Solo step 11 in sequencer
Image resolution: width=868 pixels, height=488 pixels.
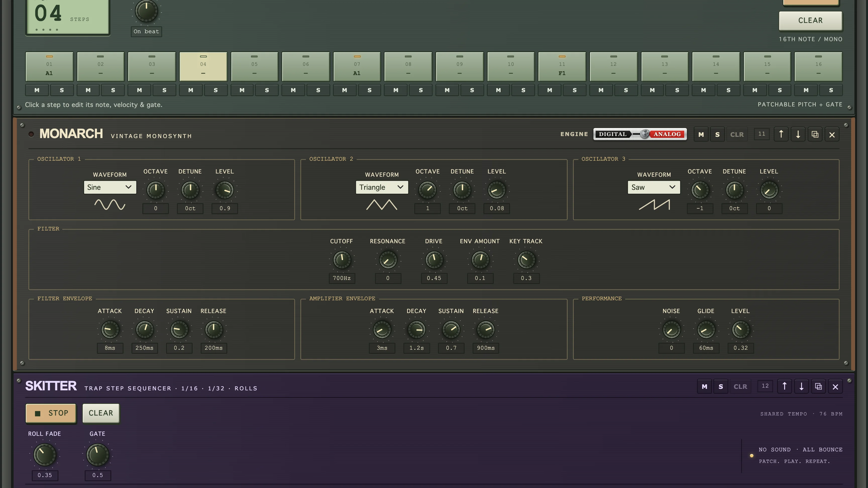574,90
